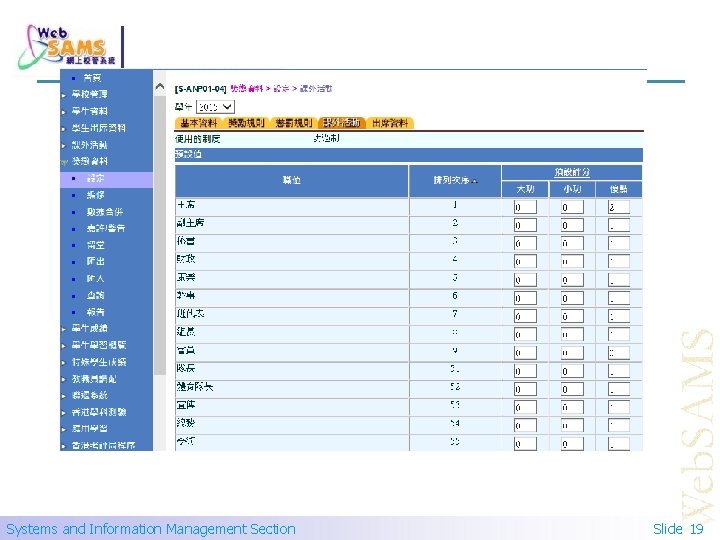Click the 小功 field for 副主席
The width and height of the screenshot is (720, 540).
pyautogui.click(x=572, y=225)
